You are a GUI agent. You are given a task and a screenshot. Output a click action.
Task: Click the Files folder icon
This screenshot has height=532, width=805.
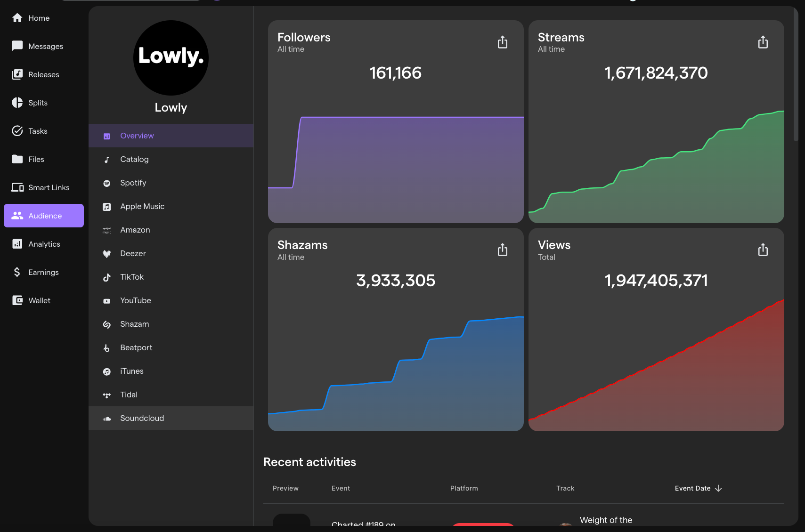coord(17,159)
